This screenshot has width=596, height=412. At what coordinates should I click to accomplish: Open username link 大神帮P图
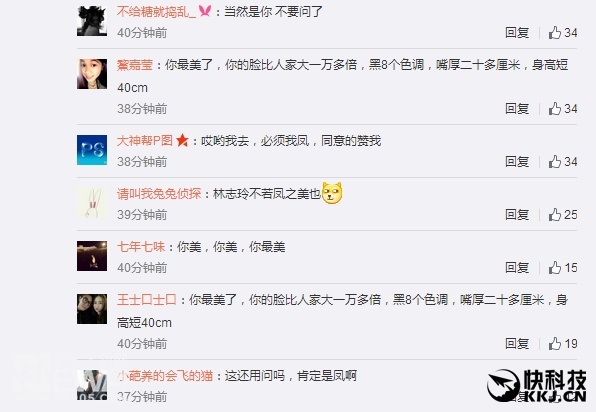point(145,141)
